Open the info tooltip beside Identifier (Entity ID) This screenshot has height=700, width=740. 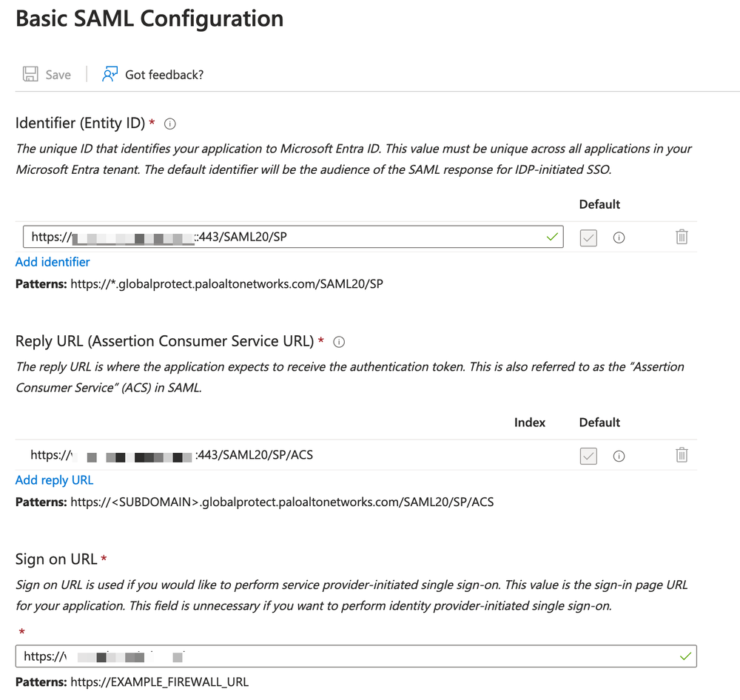pyautogui.click(x=169, y=124)
